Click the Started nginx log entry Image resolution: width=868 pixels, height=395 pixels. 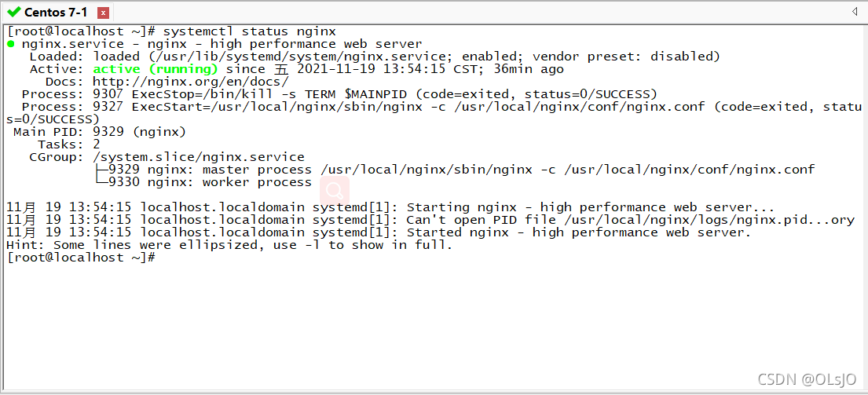tap(379, 232)
